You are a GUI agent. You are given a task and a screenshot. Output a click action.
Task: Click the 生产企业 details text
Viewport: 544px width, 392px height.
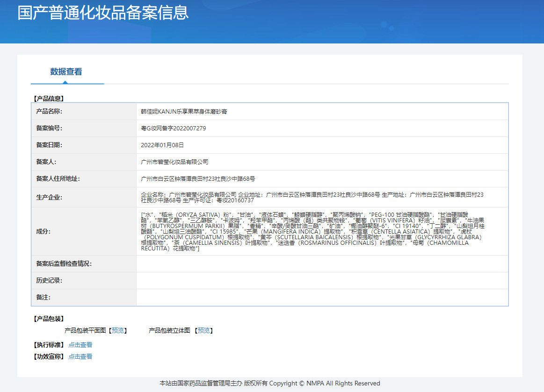pyautogui.click(x=312, y=198)
